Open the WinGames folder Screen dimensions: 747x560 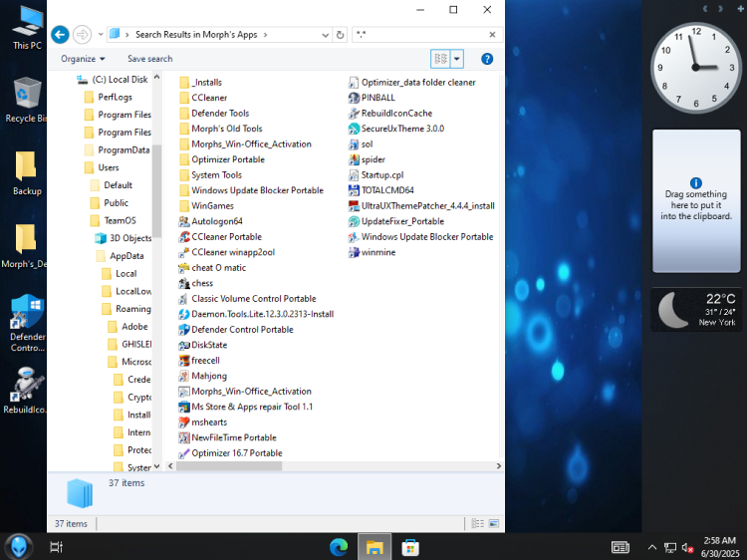207,206
